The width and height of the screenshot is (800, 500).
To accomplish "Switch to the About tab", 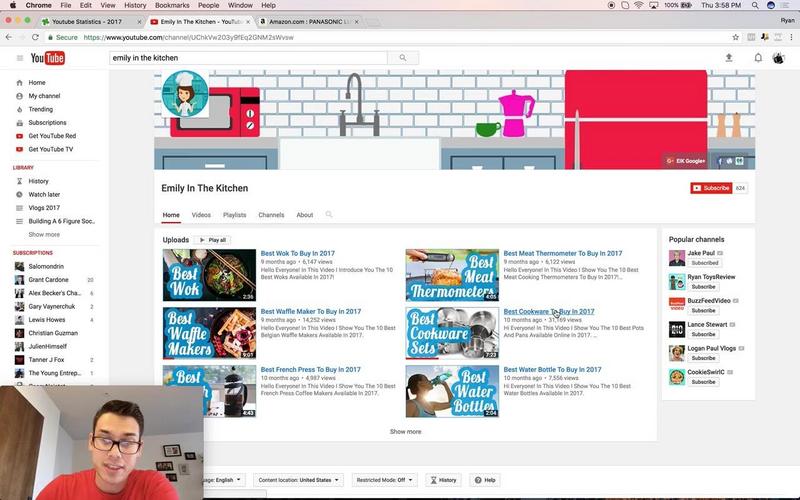I will (x=305, y=215).
